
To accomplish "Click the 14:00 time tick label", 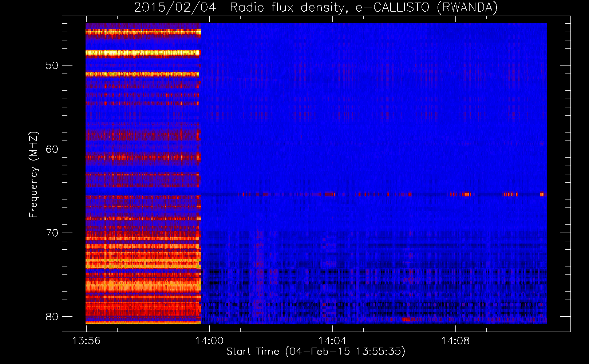I will pos(209,341).
